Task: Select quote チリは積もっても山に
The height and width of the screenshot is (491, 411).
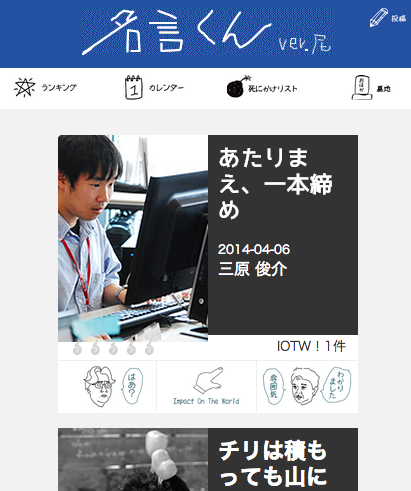Action: (x=273, y=463)
